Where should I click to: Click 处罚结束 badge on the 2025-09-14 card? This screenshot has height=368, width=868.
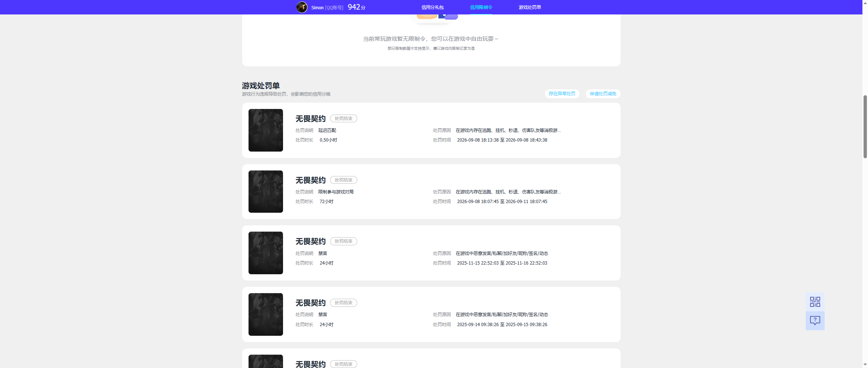tap(343, 303)
